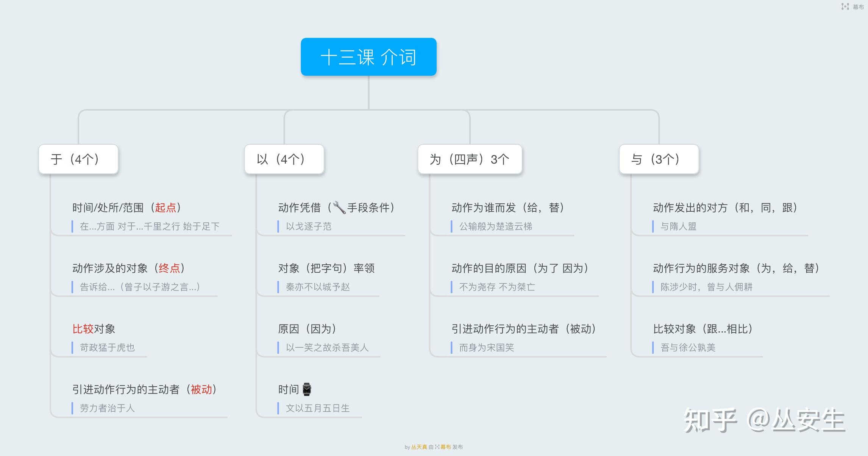Click the wrench emoji in 动作凭借 node
This screenshot has width=868, height=456.
(339, 208)
